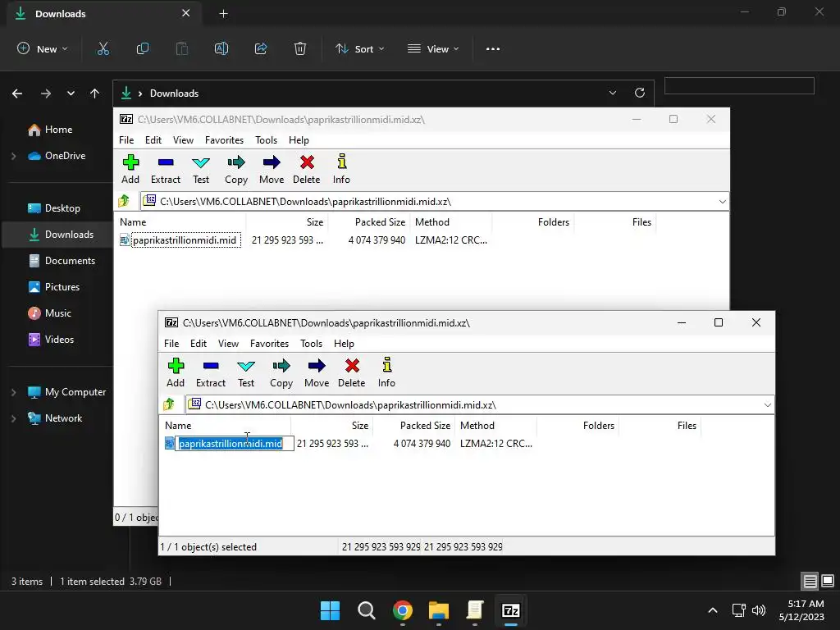840x630 pixels.
Task: Click Extract in the back 7-Zip window
Action: click(166, 169)
